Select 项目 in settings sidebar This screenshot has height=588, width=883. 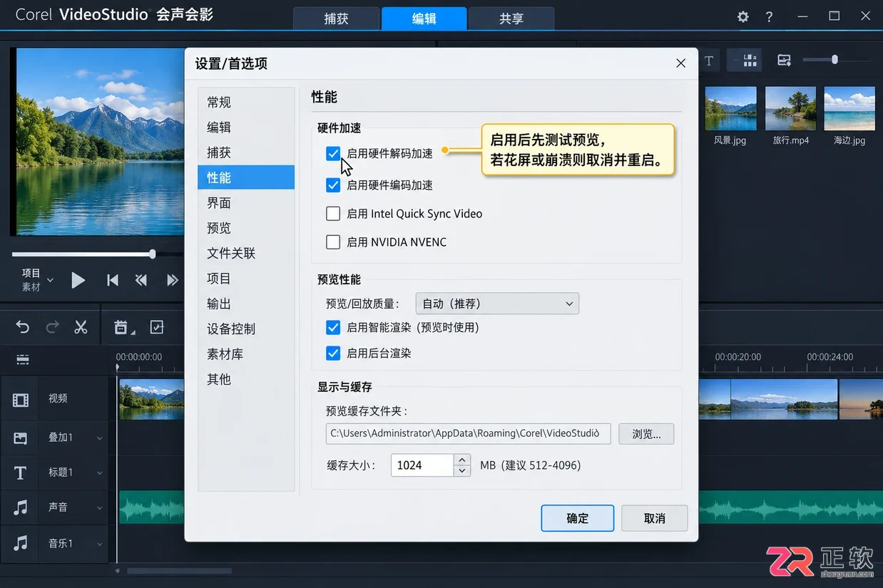click(246, 279)
